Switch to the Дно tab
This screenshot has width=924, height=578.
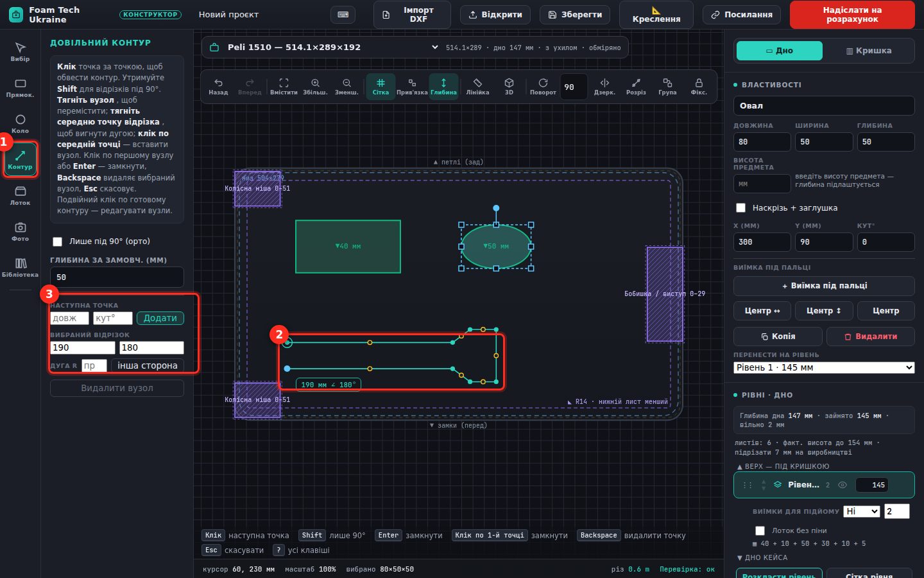point(779,51)
